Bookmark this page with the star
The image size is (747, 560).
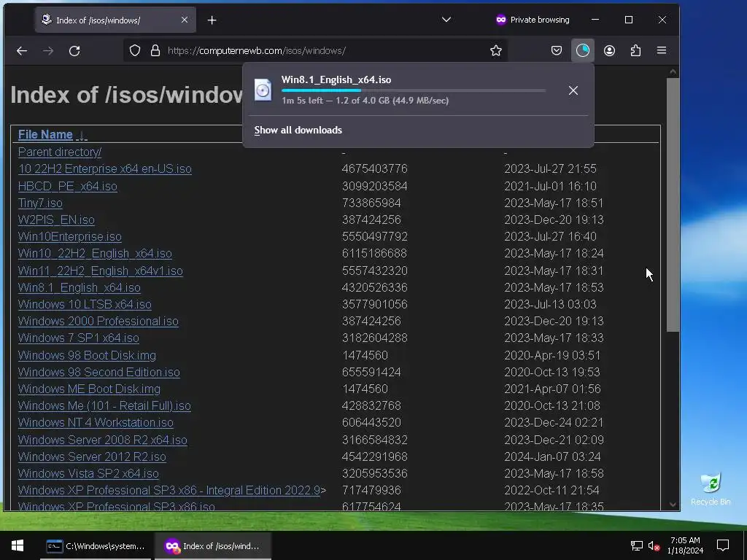click(496, 50)
